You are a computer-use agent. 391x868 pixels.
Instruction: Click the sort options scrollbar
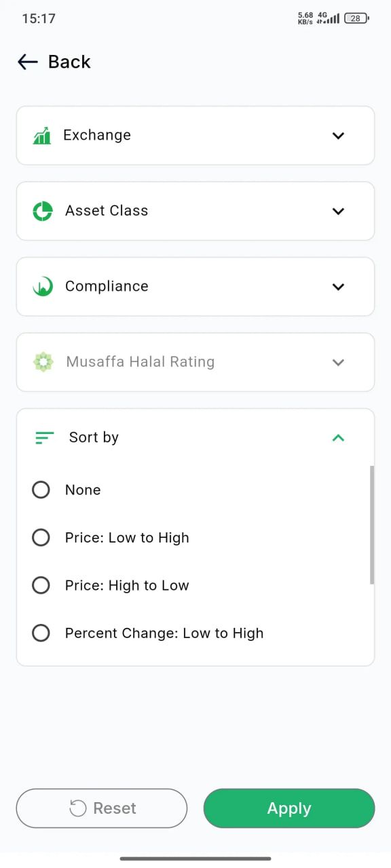tap(372, 525)
